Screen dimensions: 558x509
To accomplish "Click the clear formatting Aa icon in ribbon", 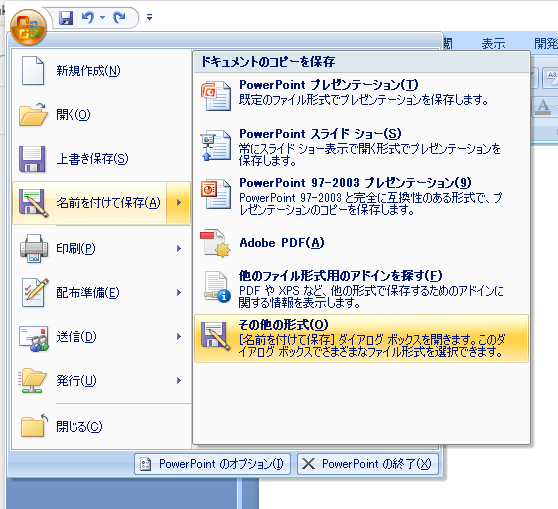I will tap(551, 78).
